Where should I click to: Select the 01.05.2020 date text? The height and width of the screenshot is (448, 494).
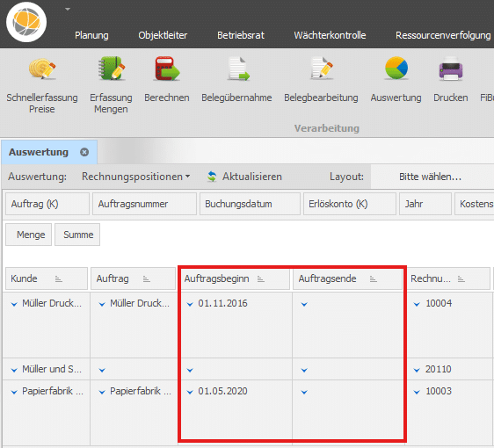(222, 391)
